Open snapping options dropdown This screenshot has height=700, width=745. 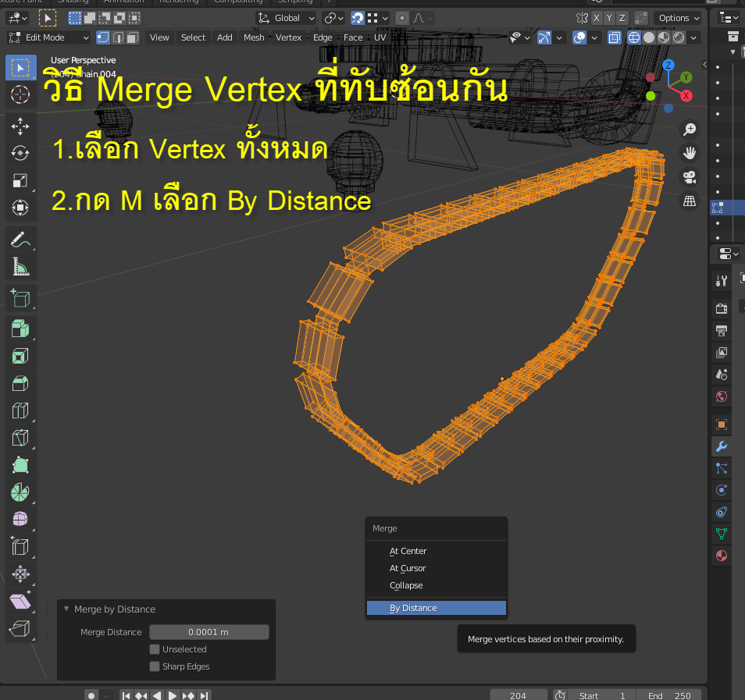(379, 18)
